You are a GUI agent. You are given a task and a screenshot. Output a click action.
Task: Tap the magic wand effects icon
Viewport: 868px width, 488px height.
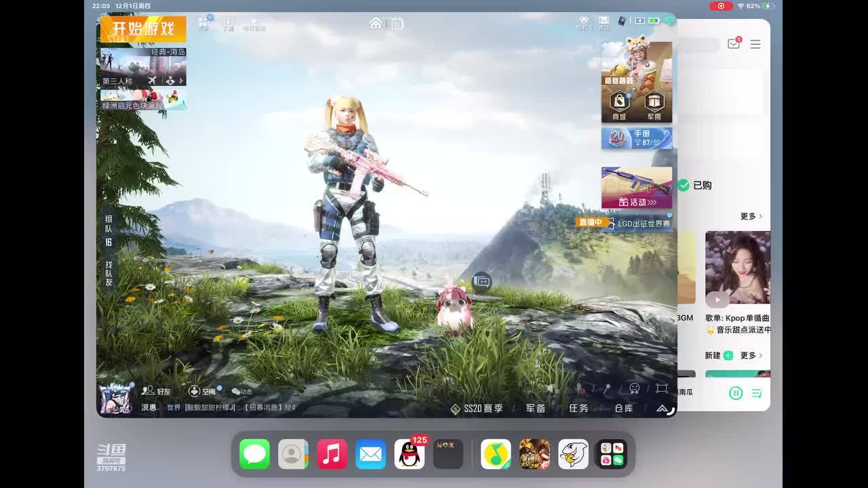(x=608, y=388)
